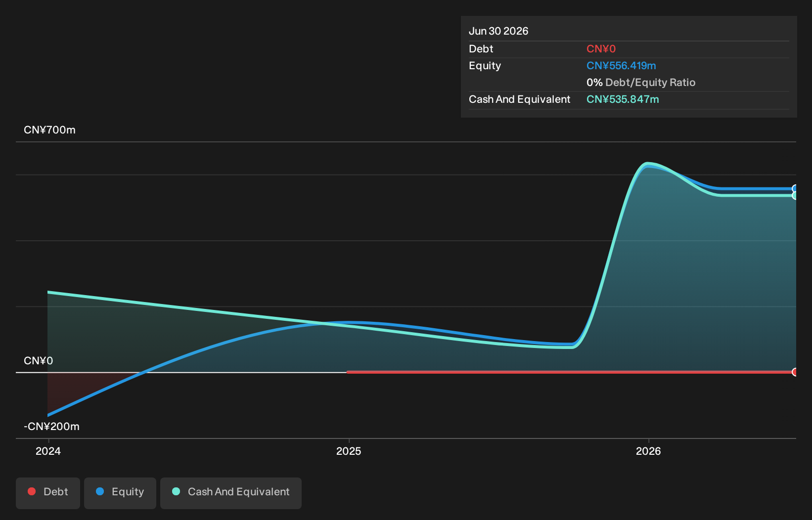
Task: Select the 2026 x-axis label
Action: click(648, 451)
